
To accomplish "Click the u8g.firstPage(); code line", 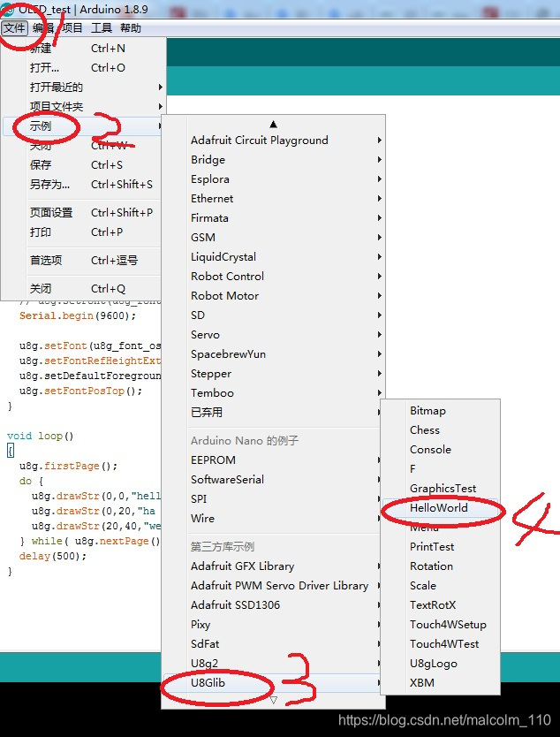I will point(68,466).
